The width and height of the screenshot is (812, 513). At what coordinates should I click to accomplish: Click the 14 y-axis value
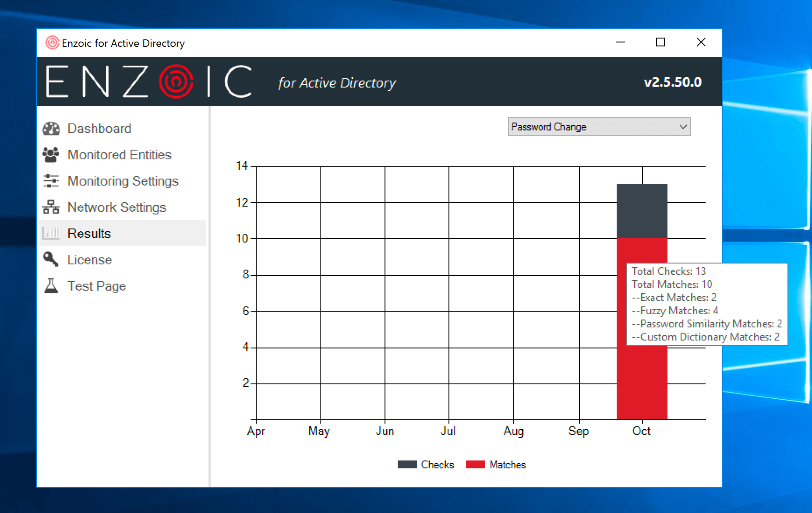tap(242, 166)
